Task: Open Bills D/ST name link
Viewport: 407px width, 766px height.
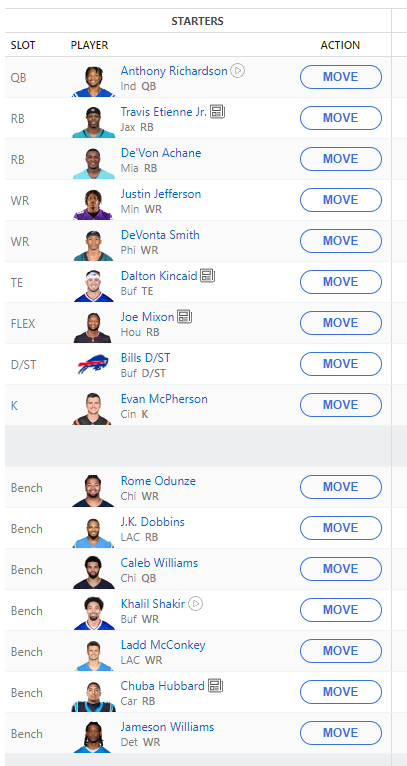Action: click(146, 358)
